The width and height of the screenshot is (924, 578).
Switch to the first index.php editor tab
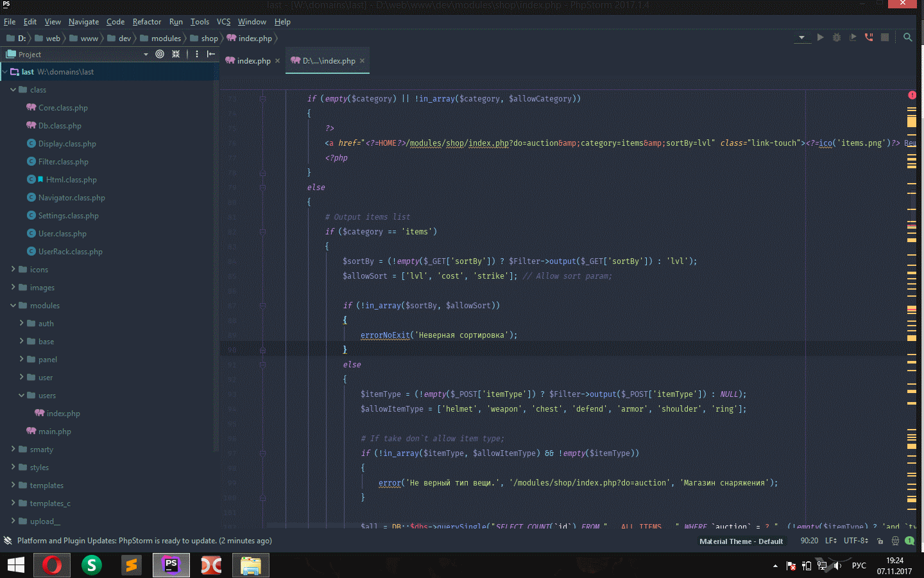coord(253,61)
